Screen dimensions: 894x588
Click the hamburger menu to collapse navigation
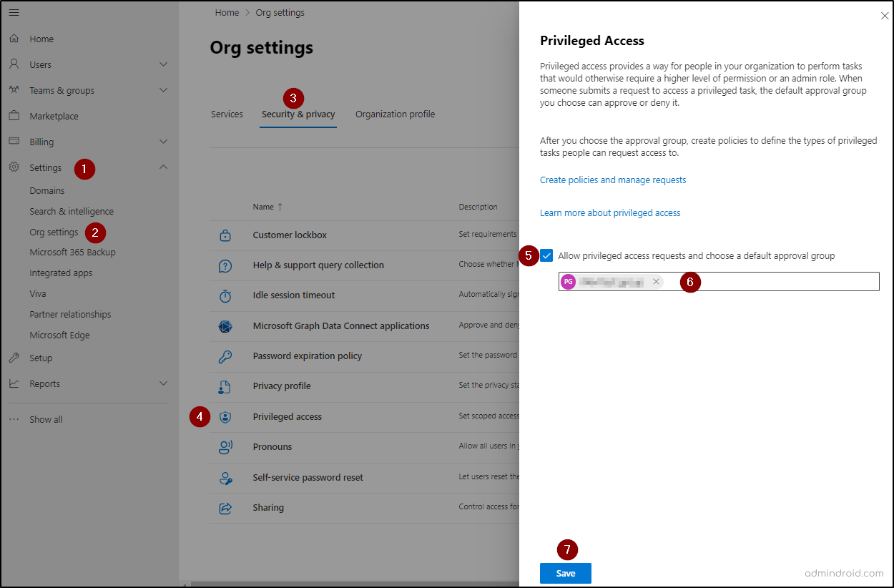[14, 12]
